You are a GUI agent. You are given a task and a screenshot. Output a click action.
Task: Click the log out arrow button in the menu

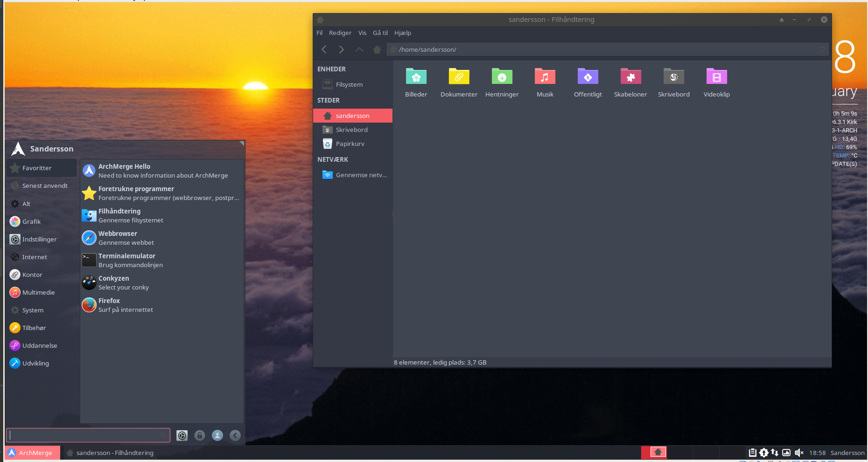pos(235,435)
